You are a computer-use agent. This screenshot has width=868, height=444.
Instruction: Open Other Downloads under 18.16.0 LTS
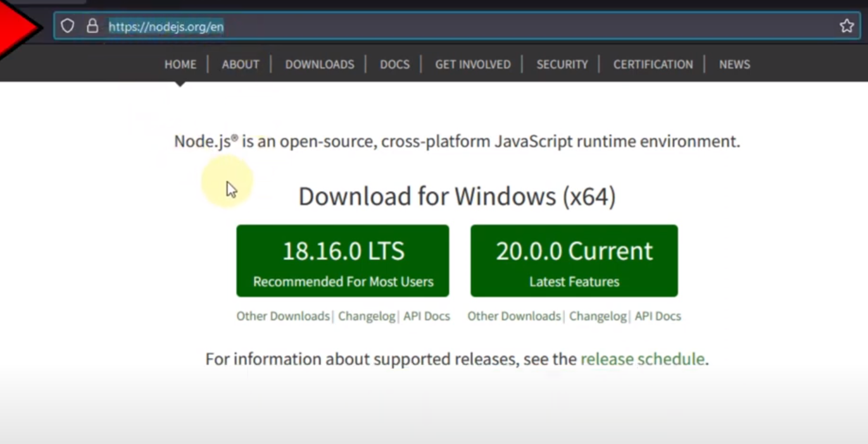point(283,316)
